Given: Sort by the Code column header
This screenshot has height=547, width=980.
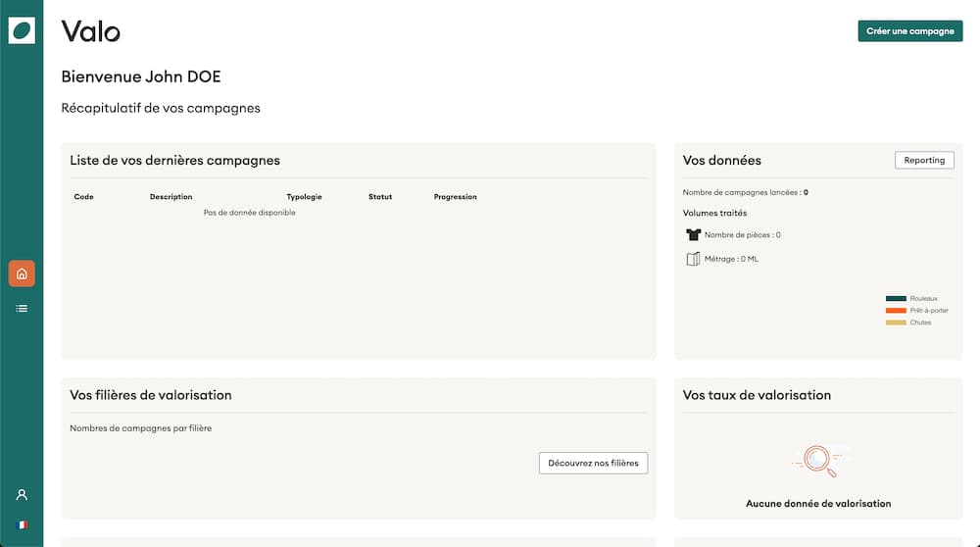Looking at the screenshot, I should point(84,197).
